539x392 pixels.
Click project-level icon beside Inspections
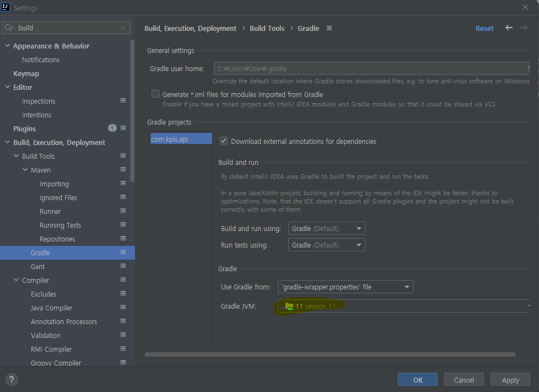(123, 101)
